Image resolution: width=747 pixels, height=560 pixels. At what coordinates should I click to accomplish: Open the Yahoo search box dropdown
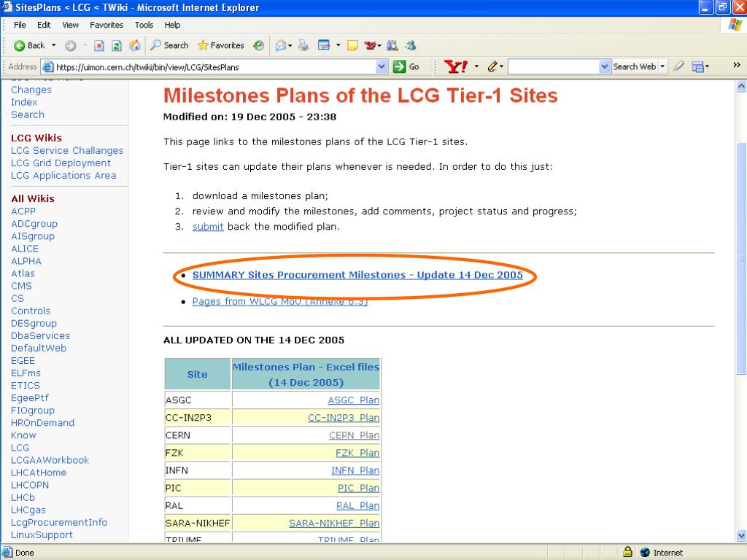coord(605,66)
